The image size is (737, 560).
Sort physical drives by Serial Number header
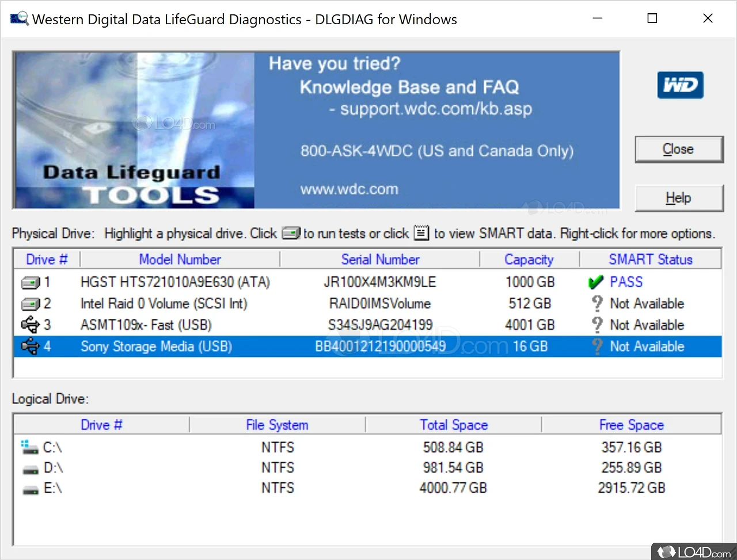[380, 260]
